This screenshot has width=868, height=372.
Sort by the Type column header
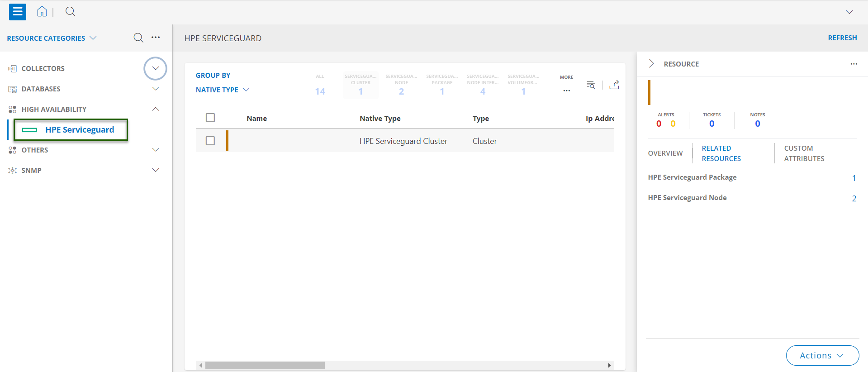481,118
